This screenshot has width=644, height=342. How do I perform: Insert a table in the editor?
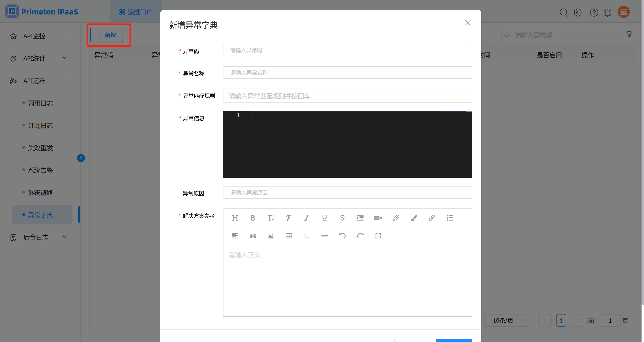coord(289,236)
